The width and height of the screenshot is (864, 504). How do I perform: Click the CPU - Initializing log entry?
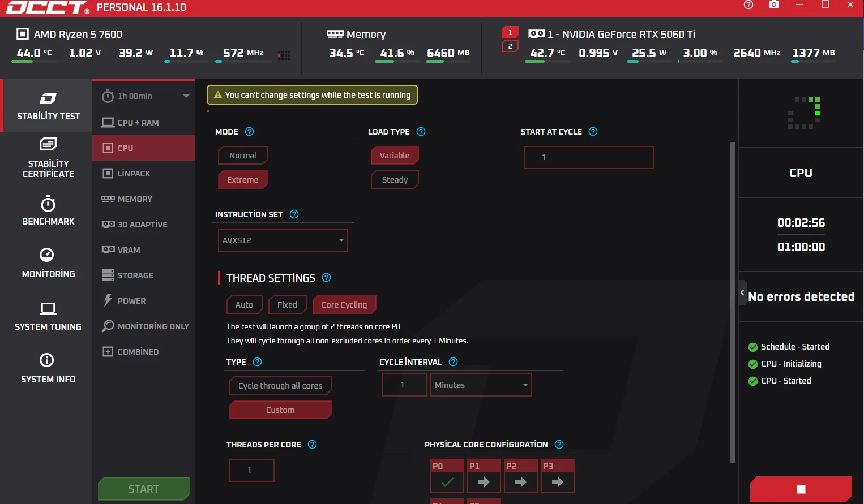coord(785,364)
